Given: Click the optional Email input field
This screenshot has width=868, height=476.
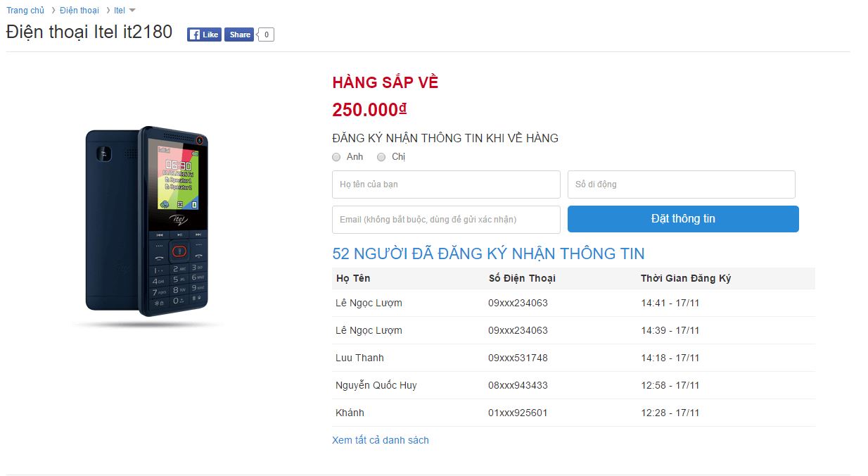Looking at the screenshot, I should coord(445,219).
